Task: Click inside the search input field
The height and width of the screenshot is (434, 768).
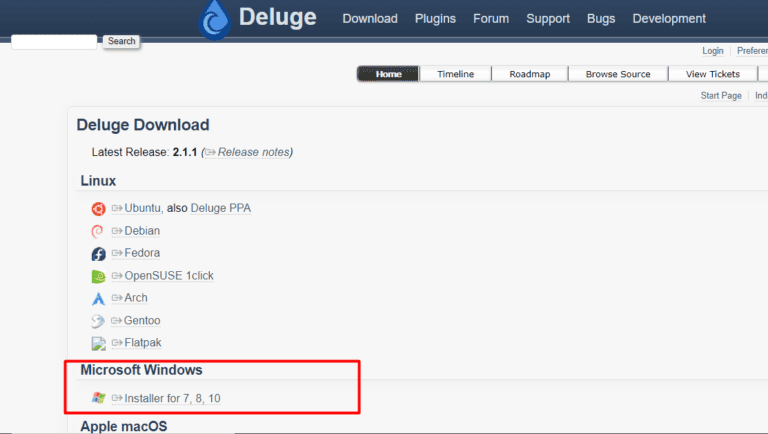Action: pyautogui.click(x=54, y=42)
